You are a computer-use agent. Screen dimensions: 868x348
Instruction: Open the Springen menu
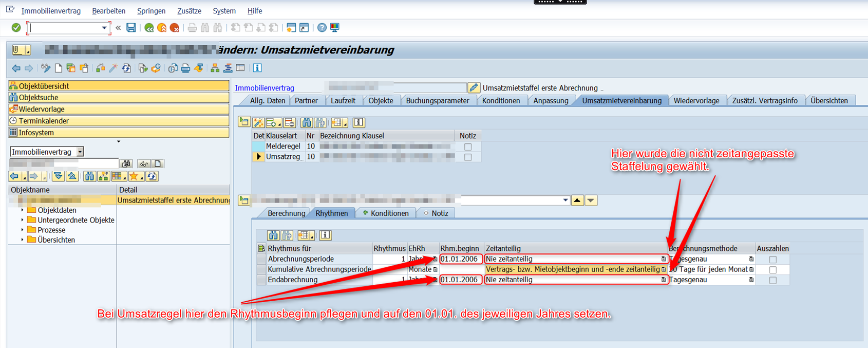[151, 11]
